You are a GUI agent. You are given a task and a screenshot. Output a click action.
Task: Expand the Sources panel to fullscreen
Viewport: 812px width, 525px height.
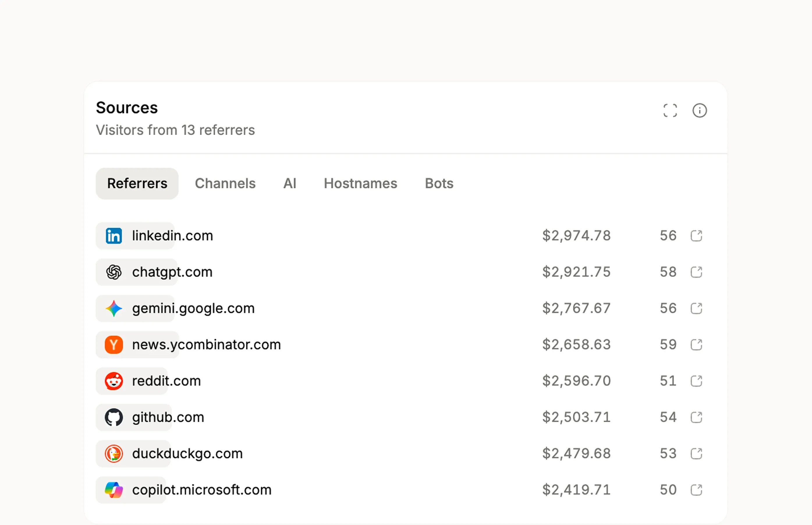click(x=670, y=111)
